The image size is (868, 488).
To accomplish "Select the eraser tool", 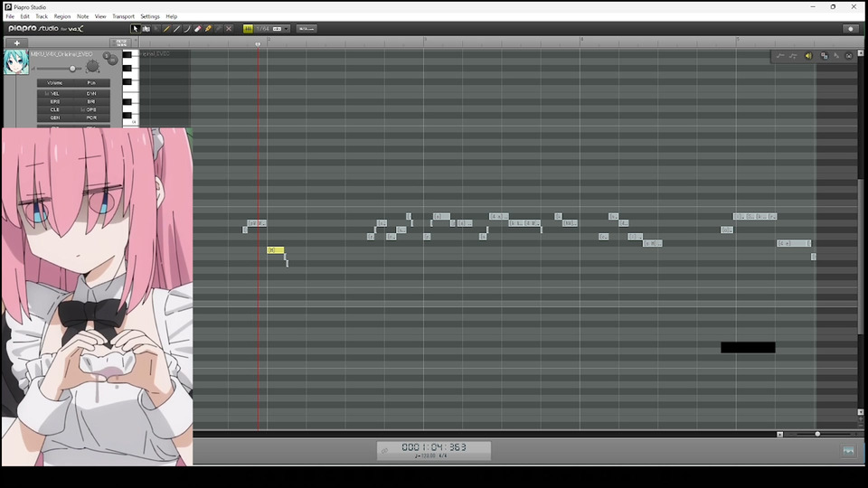I will tap(198, 29).
